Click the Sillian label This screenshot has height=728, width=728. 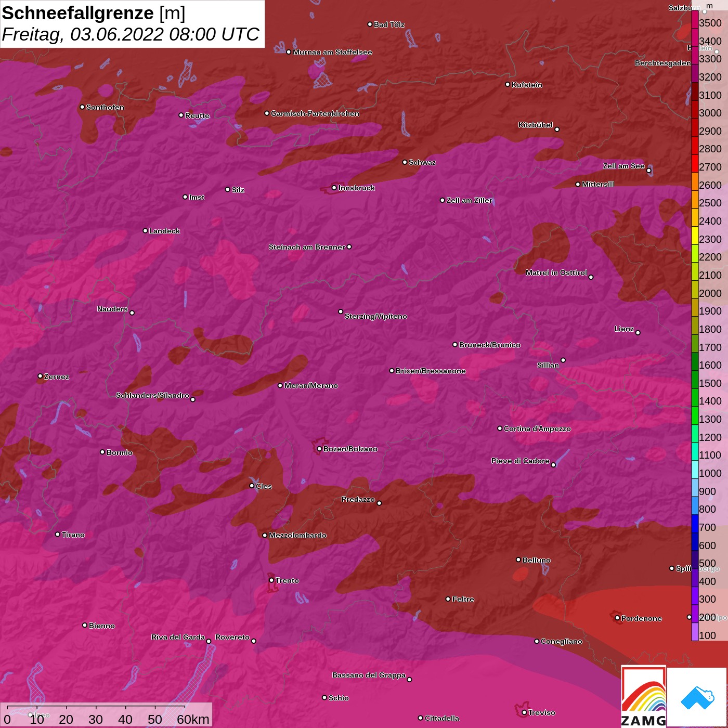pyautogui.click(x=548, y=365)
